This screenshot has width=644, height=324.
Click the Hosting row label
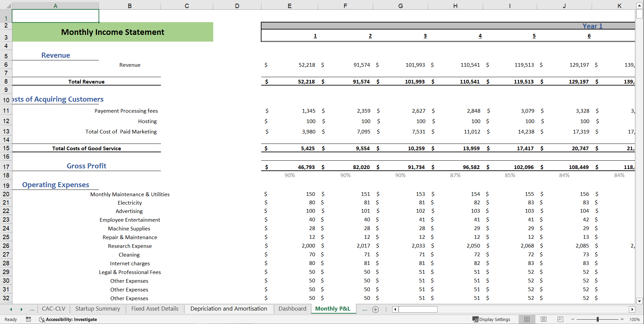[148, 121]
